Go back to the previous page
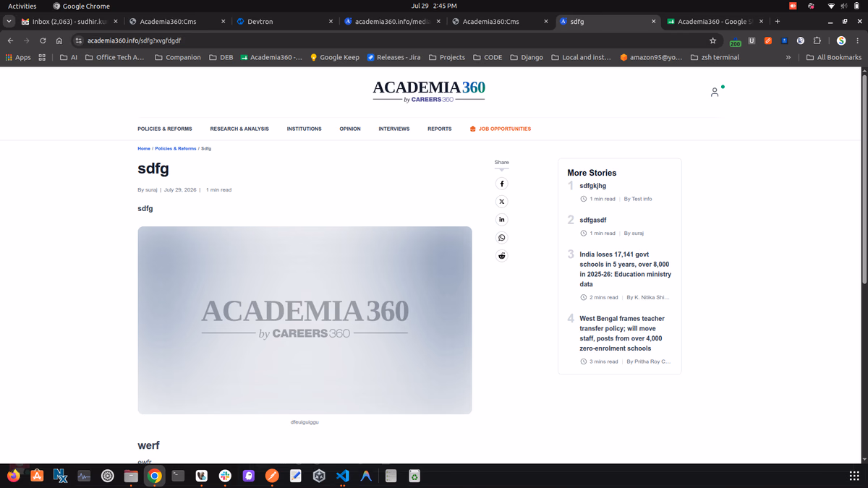The image size is (868, 488). click(x=10, y=40)
